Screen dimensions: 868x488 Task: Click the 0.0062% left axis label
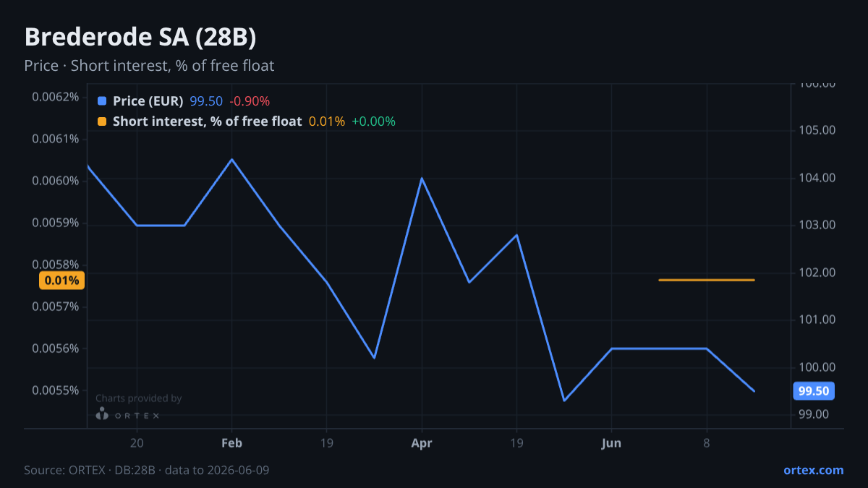click(x=55, y=97)
